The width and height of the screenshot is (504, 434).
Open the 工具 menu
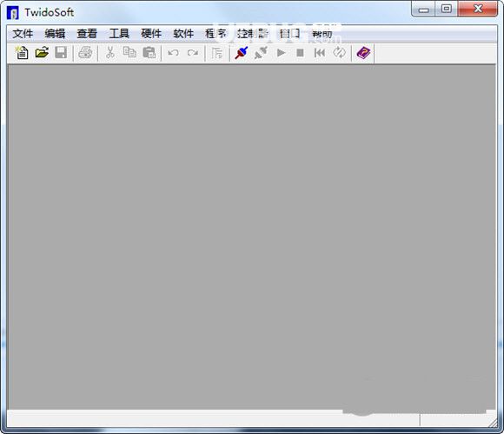(x=119, y=33)
